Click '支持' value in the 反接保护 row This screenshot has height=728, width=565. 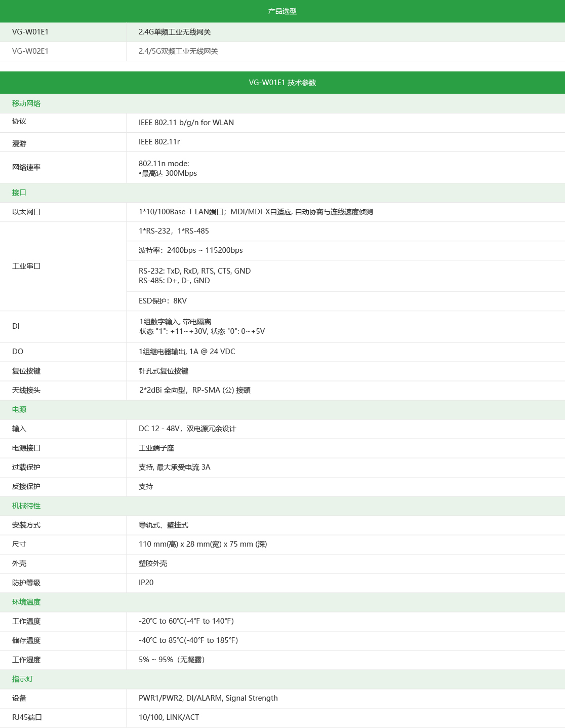point(146,486)
